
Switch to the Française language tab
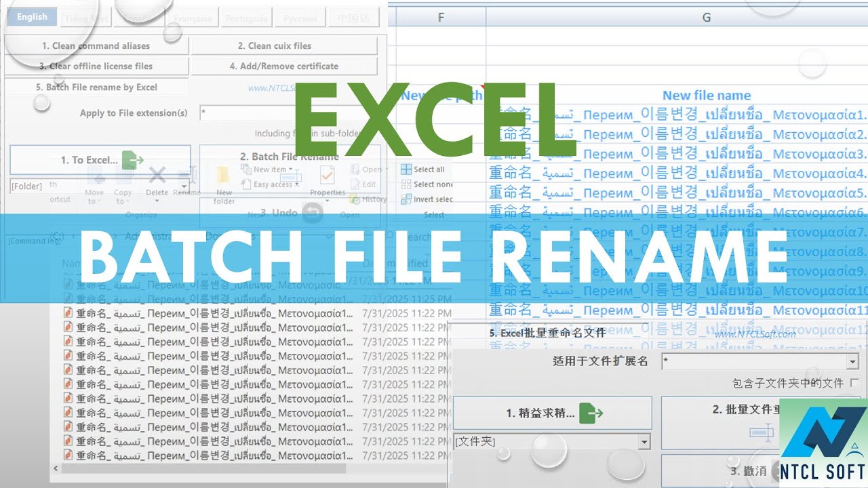pyautogui.click(x=193, y=18)
